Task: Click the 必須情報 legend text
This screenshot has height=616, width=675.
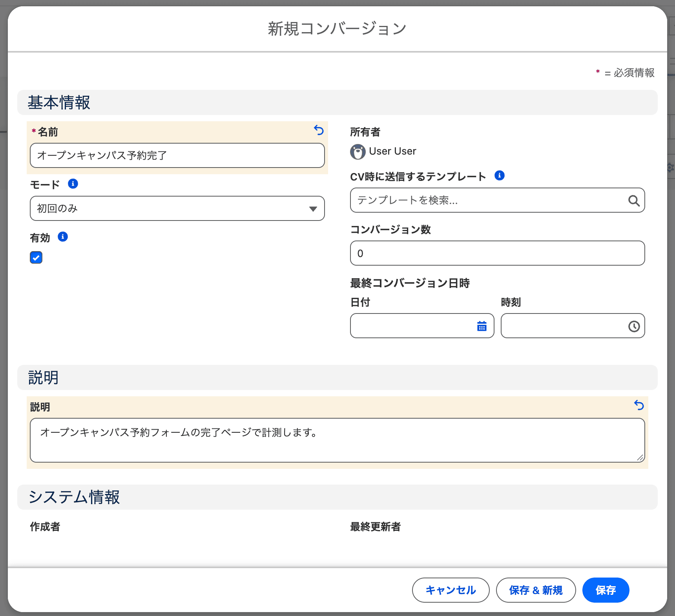Action: [634, 73]
